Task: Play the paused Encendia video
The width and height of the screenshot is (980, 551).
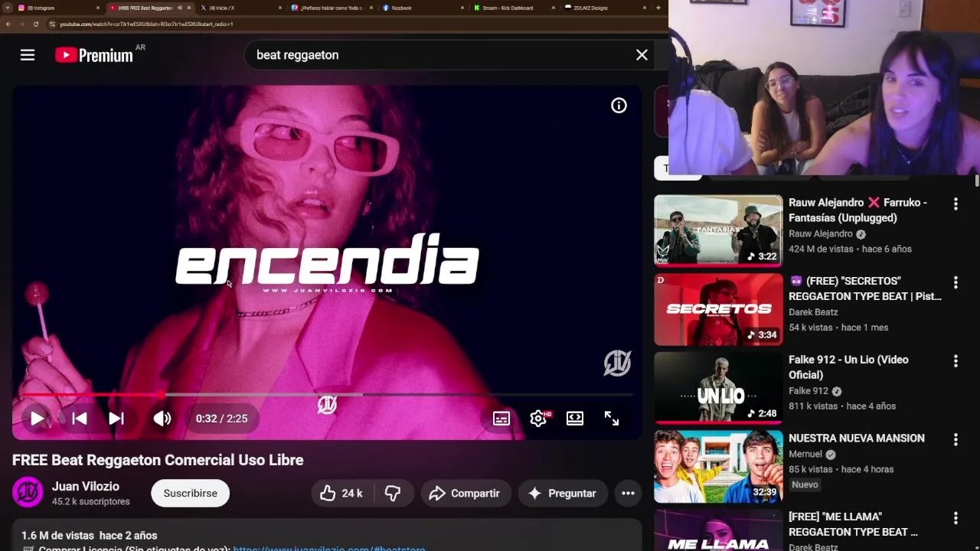Action: (37, 419)
